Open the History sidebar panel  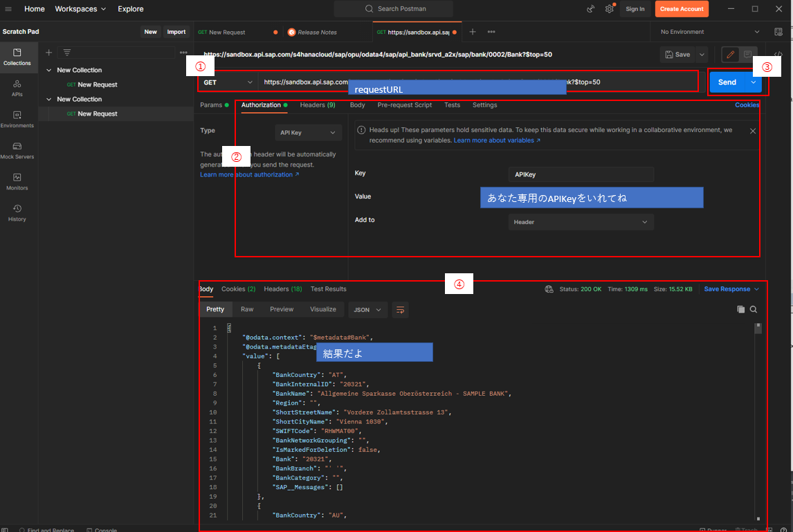[x=17, y=213]
